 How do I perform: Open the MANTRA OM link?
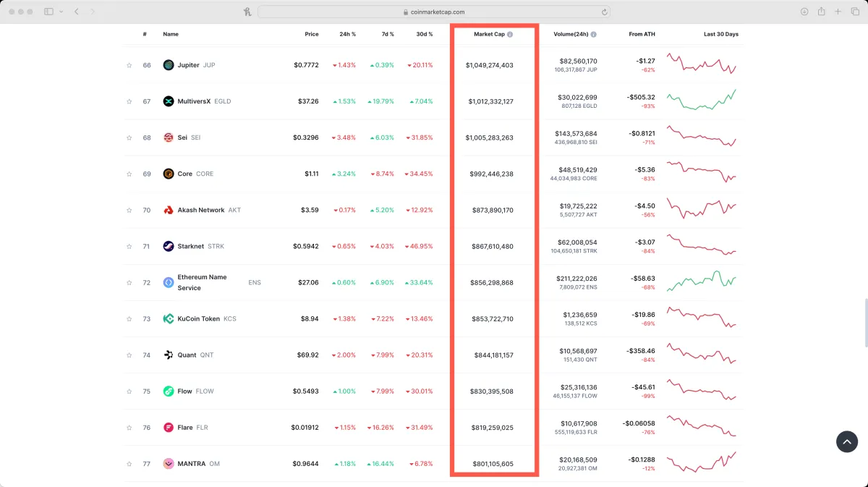[199, 463]
